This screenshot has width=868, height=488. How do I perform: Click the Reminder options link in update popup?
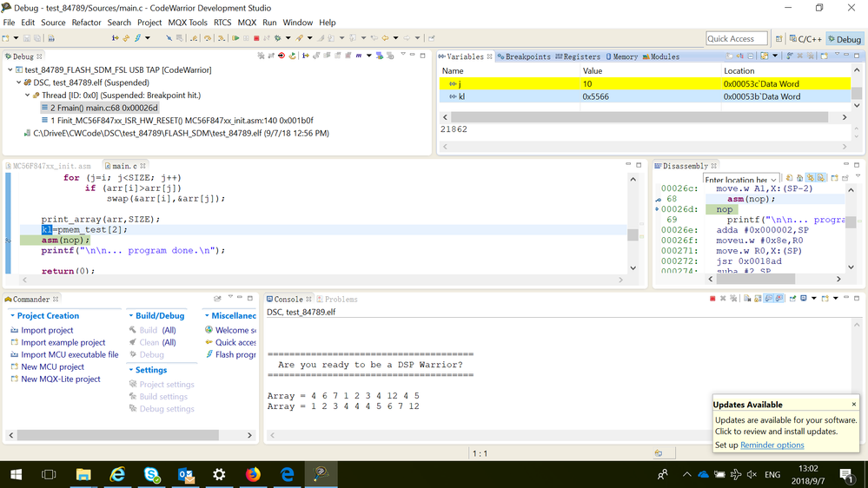pyautogui.click(x=772, y=445)
